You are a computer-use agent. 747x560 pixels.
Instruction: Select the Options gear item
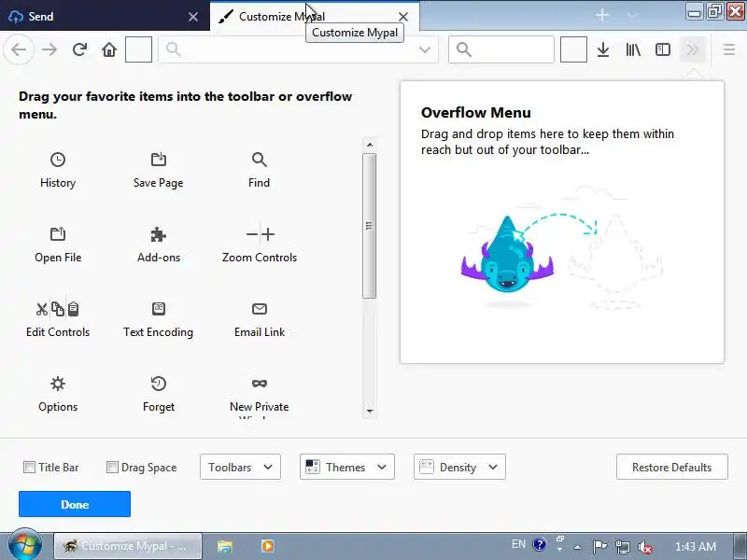[58, 394]
